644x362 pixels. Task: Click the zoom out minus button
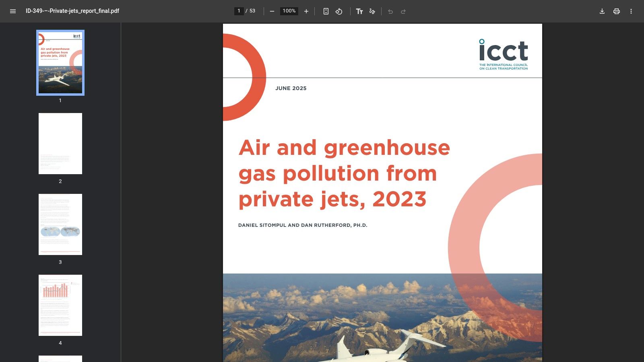272,11
